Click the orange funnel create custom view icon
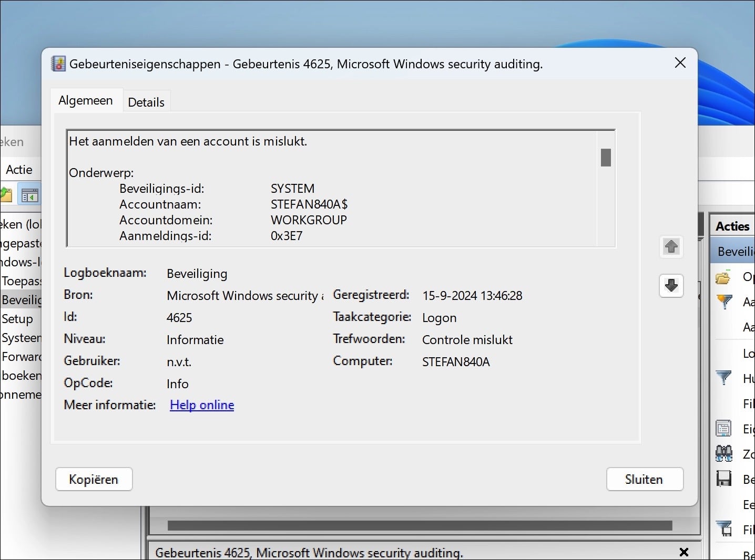 pos(724,302)
